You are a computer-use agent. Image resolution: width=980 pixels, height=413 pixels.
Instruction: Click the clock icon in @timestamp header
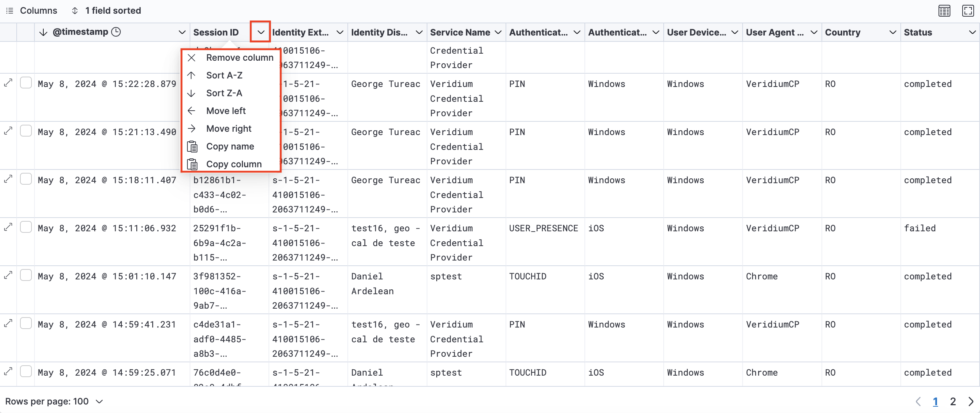[x=116, y=32]
